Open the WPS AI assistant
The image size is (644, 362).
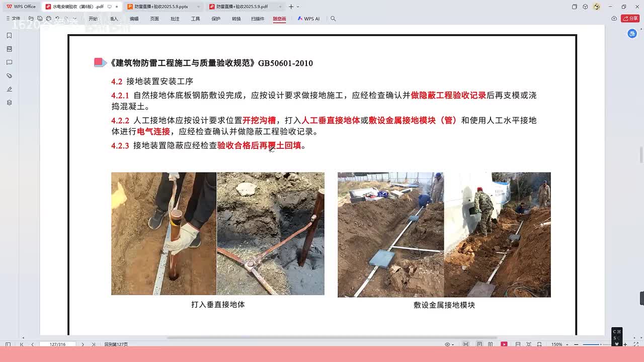click(x=308, y=19)
